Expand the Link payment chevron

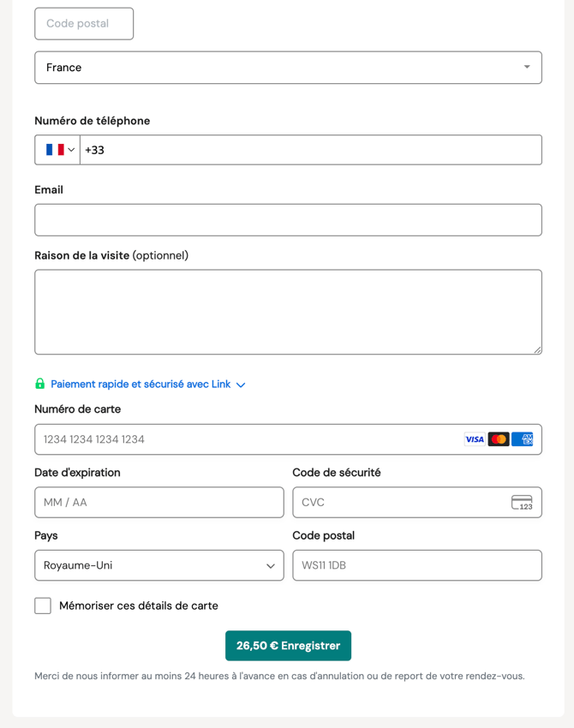[241, 385]
